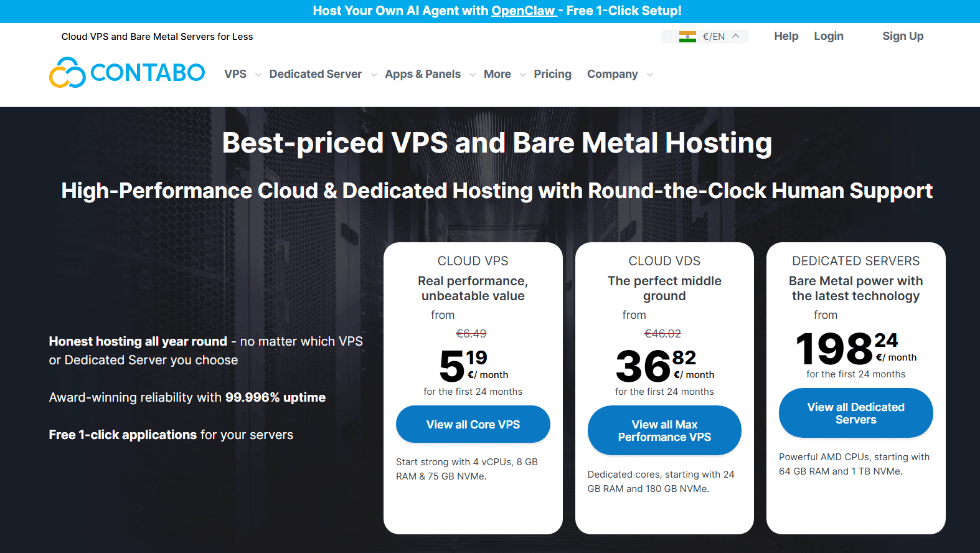Open the €/EN language currency selector

coord(704,37)
